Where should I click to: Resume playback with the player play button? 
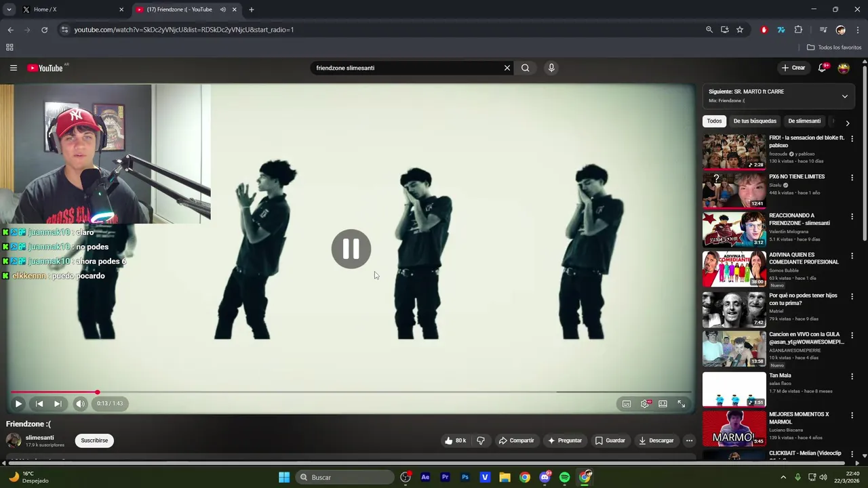18,403
